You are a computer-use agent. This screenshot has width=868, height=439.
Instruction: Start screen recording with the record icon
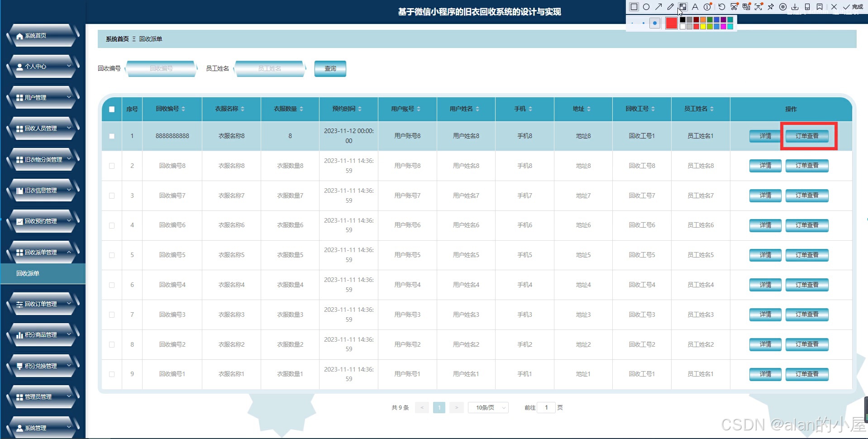(x=783, y=7)
